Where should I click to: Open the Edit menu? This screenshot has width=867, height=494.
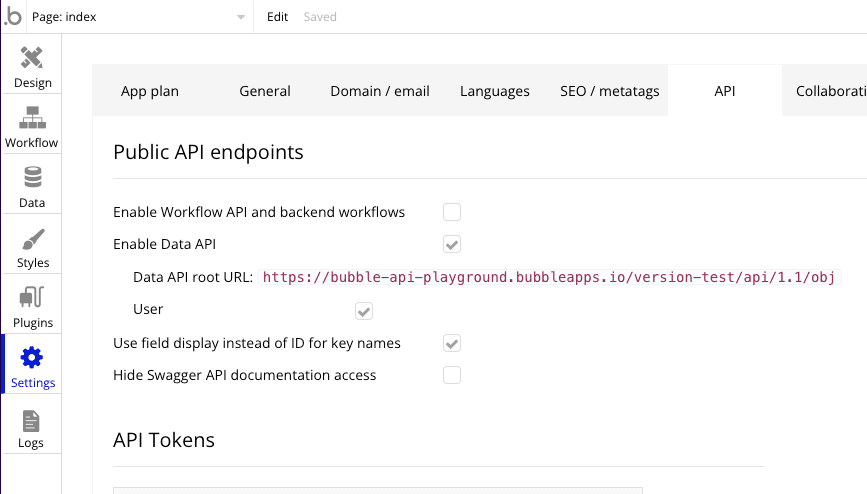[277, 17]
